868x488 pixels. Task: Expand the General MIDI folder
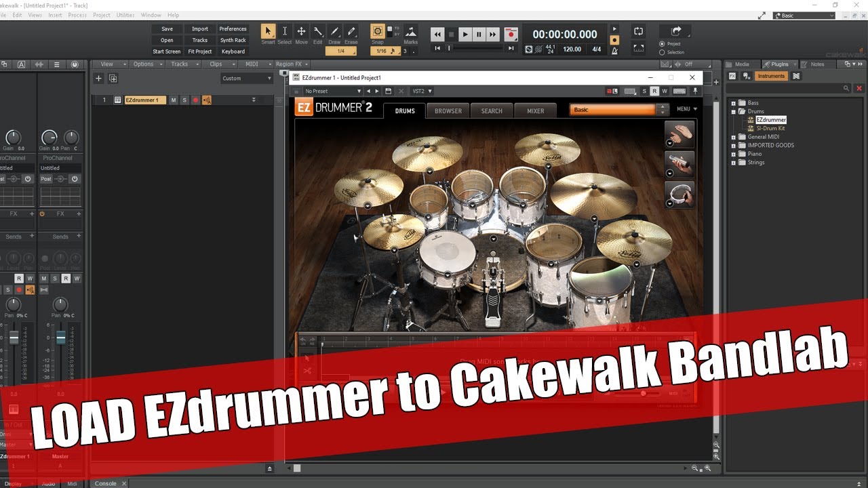pyautogui.click(x=733, y=137)
